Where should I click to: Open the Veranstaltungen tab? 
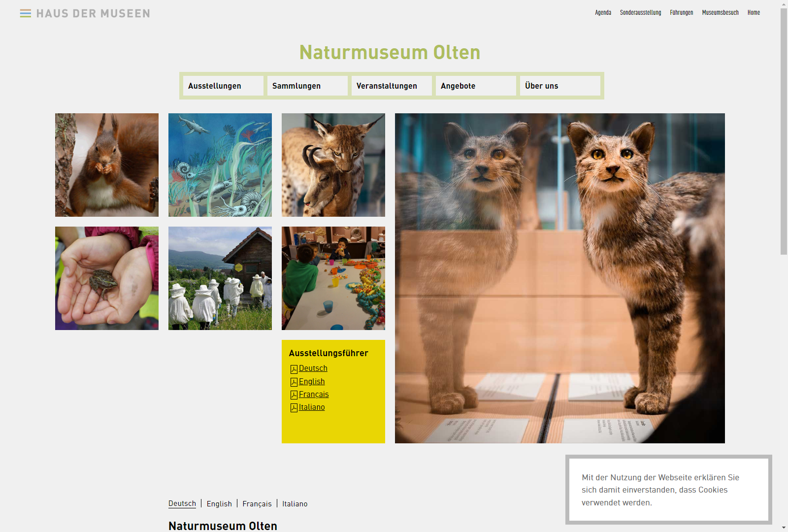point(392,86)
